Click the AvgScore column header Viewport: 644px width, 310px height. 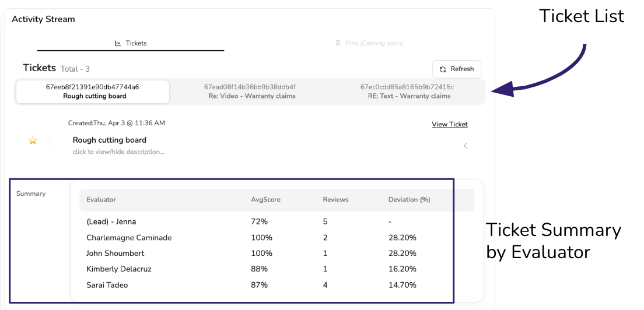[x=265, y=199]
